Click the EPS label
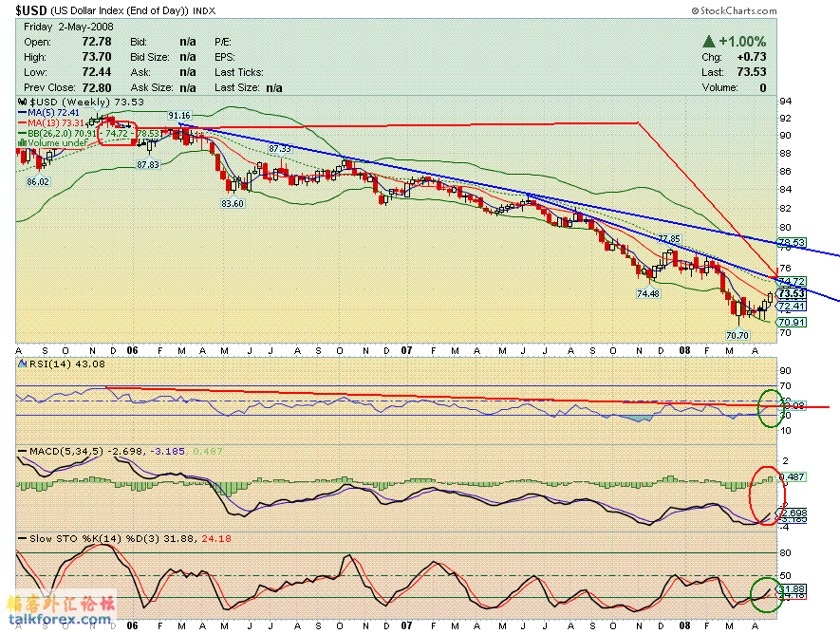The image size is (840, 634). (x=224, y=57)
